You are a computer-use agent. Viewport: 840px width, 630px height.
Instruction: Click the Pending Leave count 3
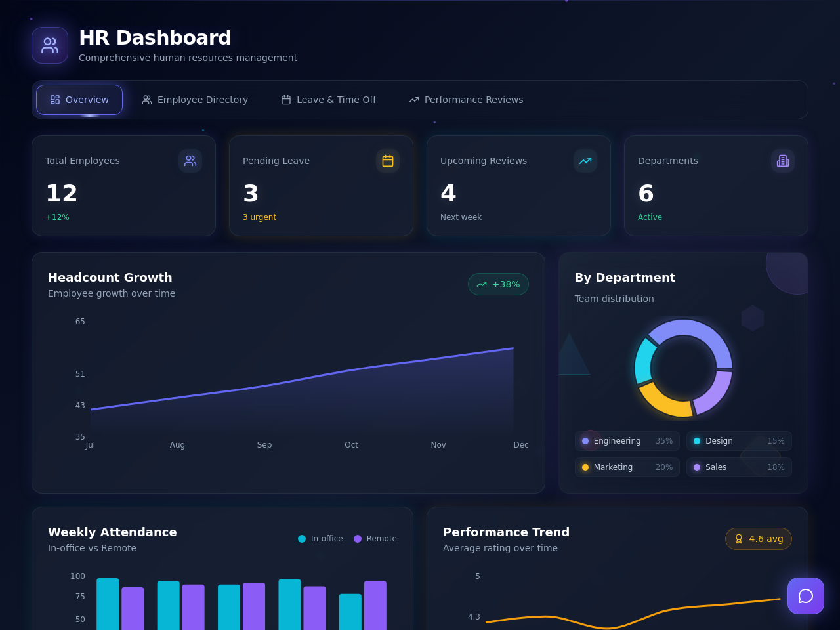[251, 194]
